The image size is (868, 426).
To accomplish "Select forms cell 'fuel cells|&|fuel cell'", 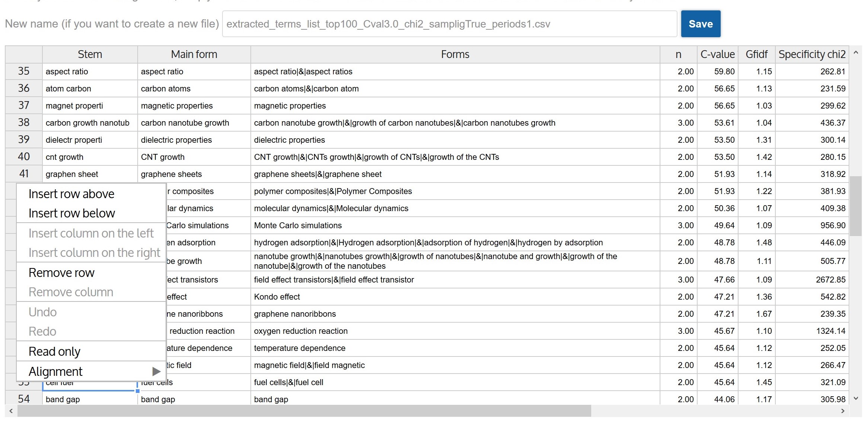I will click(x=455, y=382).
